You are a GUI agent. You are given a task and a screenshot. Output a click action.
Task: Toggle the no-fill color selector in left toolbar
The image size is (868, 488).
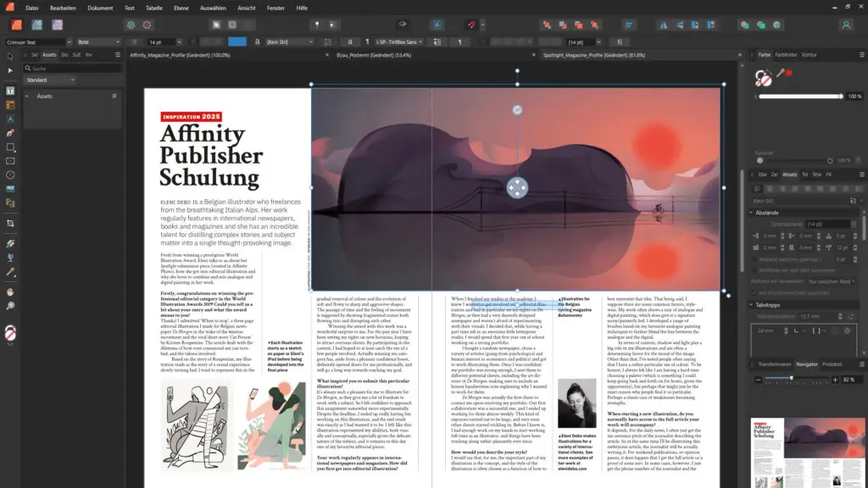click(10, 333)
